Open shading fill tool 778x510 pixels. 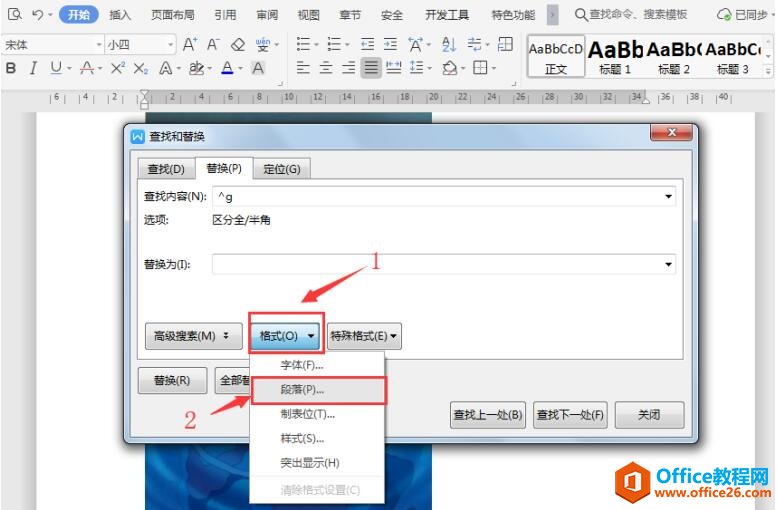coord(450,67)
